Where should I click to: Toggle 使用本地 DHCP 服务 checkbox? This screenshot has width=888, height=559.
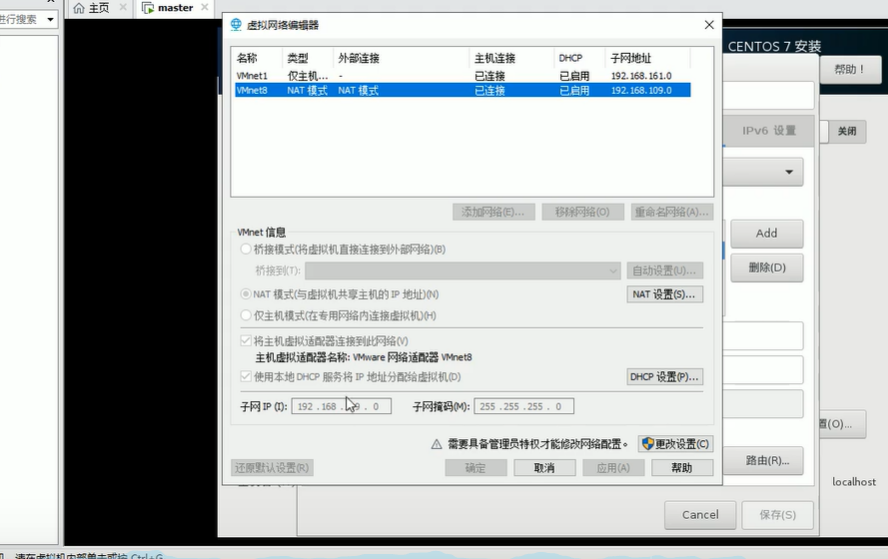pyautogui.click(x=246, y=376)
